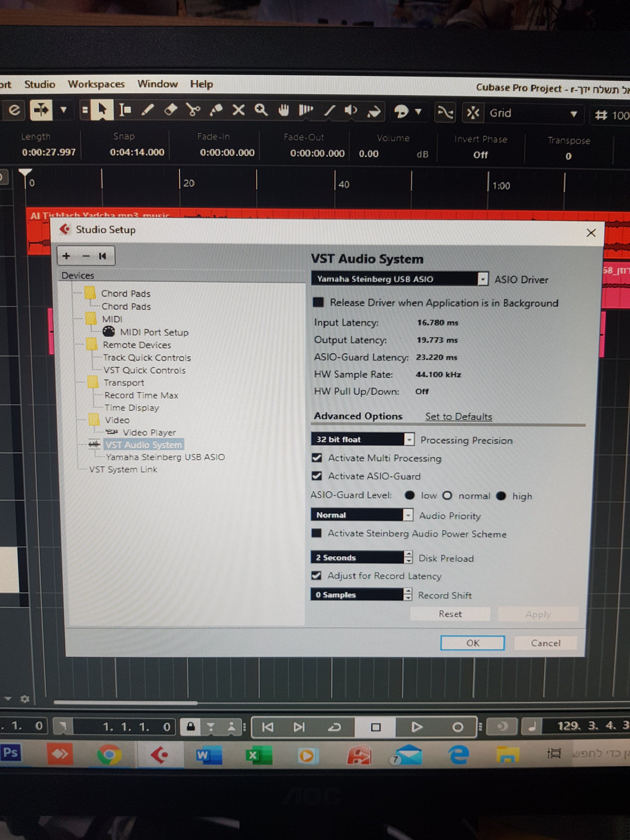
Task: Open the Audio Priority dropdown
Action: click(407, 515)
